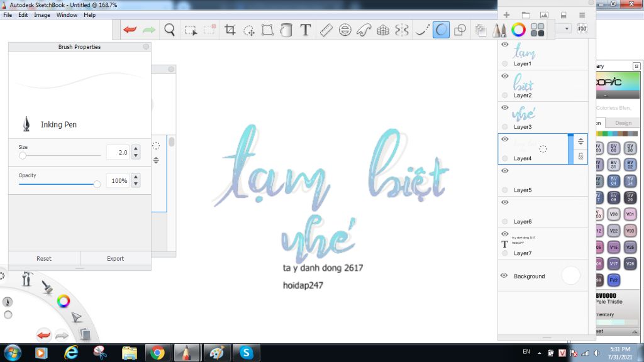Decrease Opacity with down arrow
This screenshot has width=644, height=362.
[x=136, y=184]
